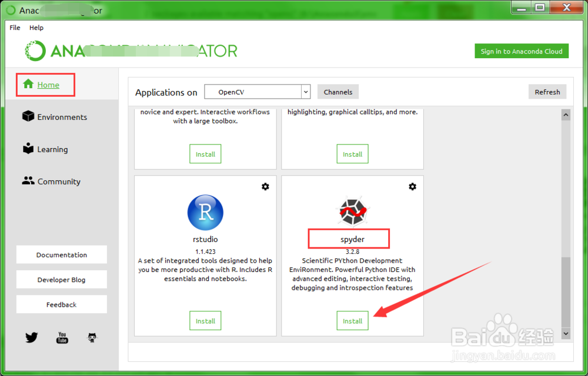
Task: Open the Developer Blog button
Action: pyautogui.click(x=62, y=280)
